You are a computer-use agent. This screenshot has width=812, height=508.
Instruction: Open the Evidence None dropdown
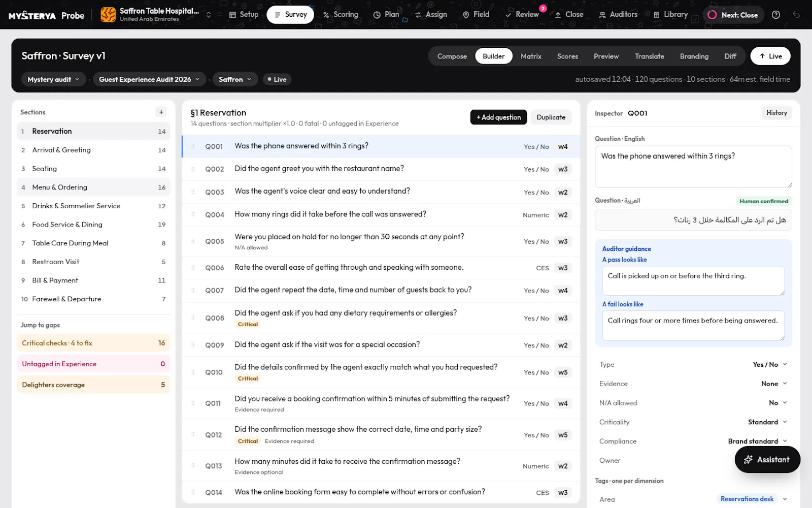click(x=774, y=384)
